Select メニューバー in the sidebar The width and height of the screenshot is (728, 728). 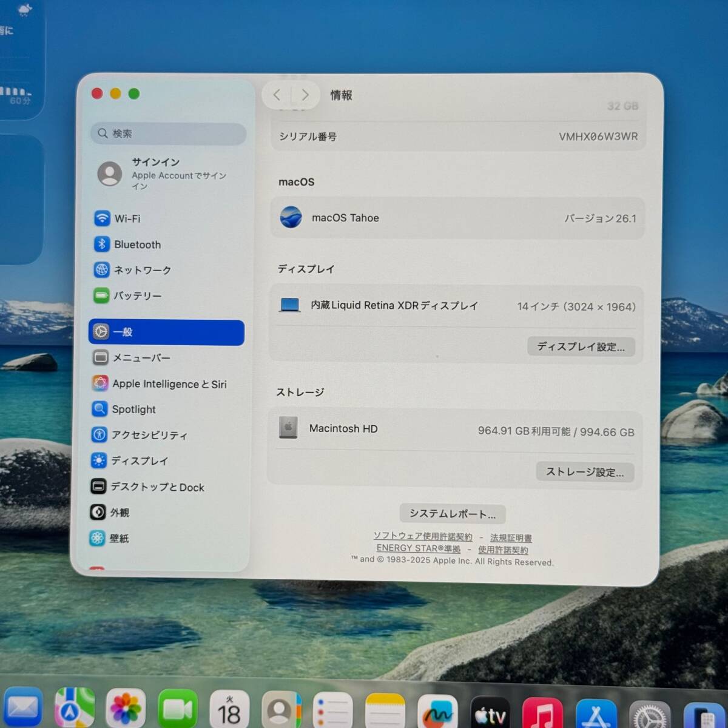tap(141, 358)
